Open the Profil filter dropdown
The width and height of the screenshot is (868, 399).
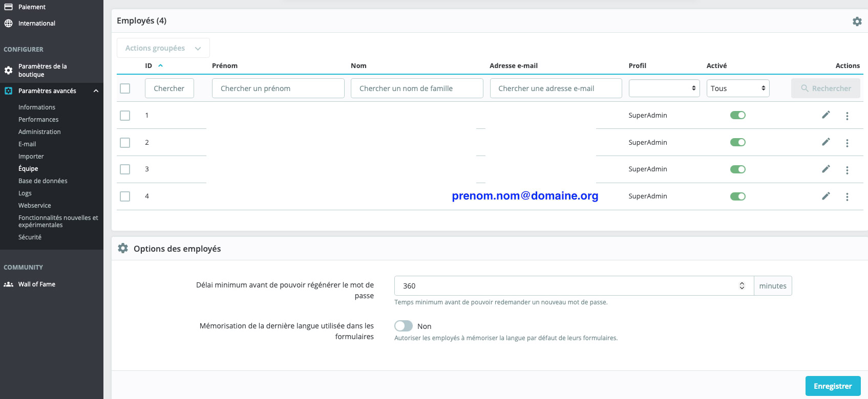(x=664, y=88)
